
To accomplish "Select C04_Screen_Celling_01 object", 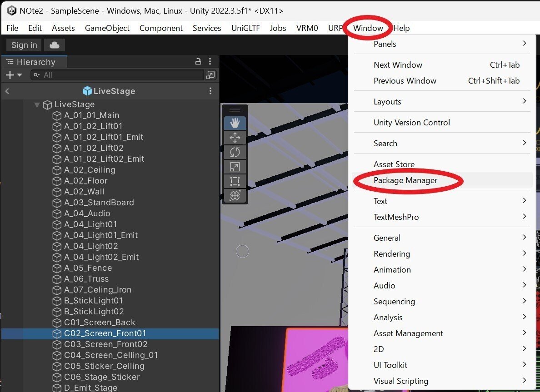I will [111, 355].
